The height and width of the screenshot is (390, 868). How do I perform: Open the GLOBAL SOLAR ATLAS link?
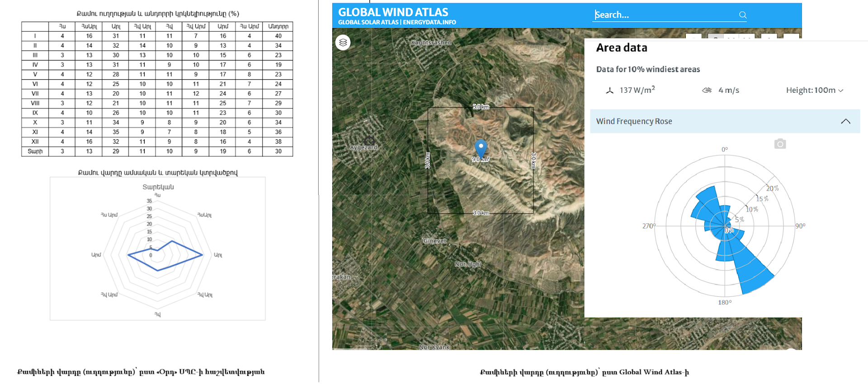368,22
